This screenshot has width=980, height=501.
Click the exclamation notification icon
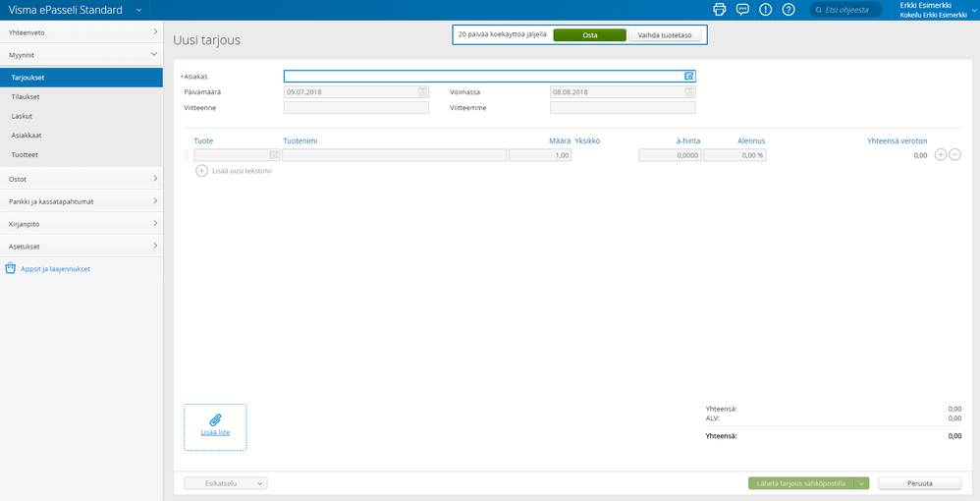(x=766, y=10)
